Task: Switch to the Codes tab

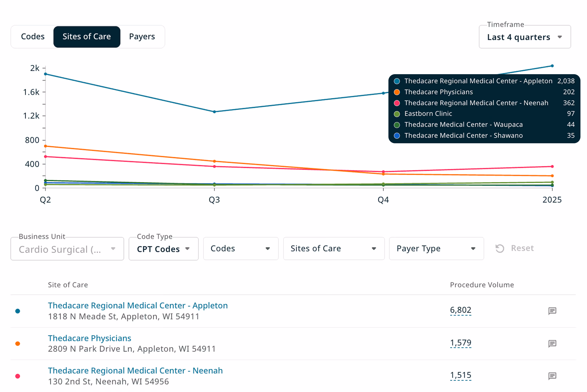Action: (x=33, y=37)
